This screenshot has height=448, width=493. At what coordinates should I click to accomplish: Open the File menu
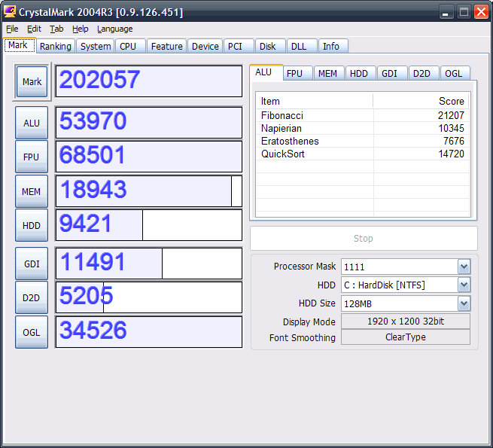point(12,29)
